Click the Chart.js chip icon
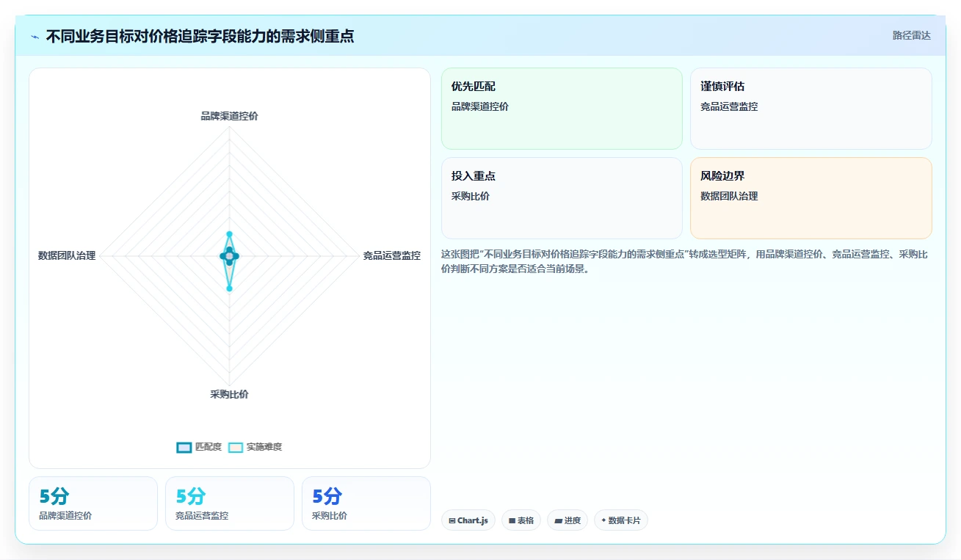Screen dimensions: 961x560 [x=452, y=520]
